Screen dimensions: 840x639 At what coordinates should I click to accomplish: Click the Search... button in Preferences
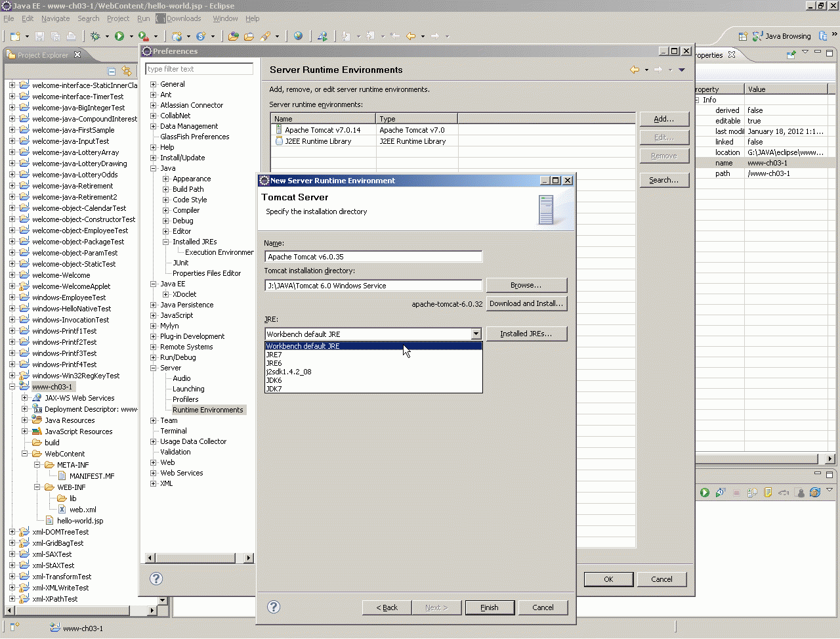664,180
